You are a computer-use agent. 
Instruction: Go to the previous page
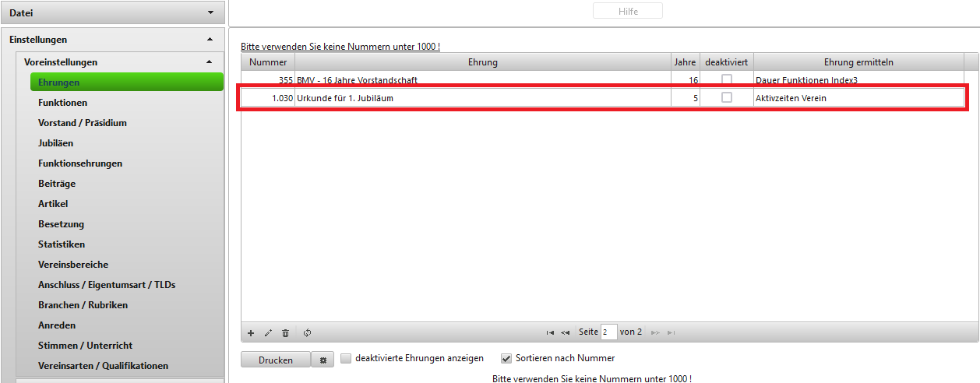pos(565,332)
